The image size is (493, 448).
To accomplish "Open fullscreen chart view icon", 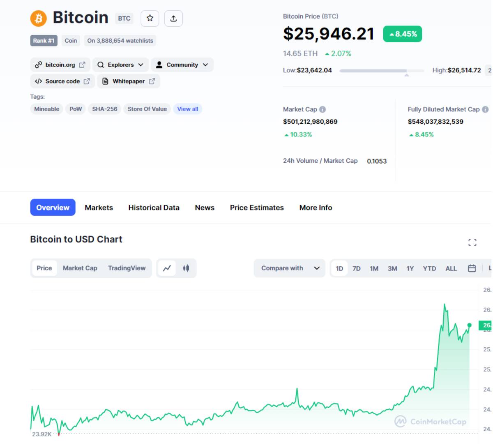I will [x=472, y=242].
